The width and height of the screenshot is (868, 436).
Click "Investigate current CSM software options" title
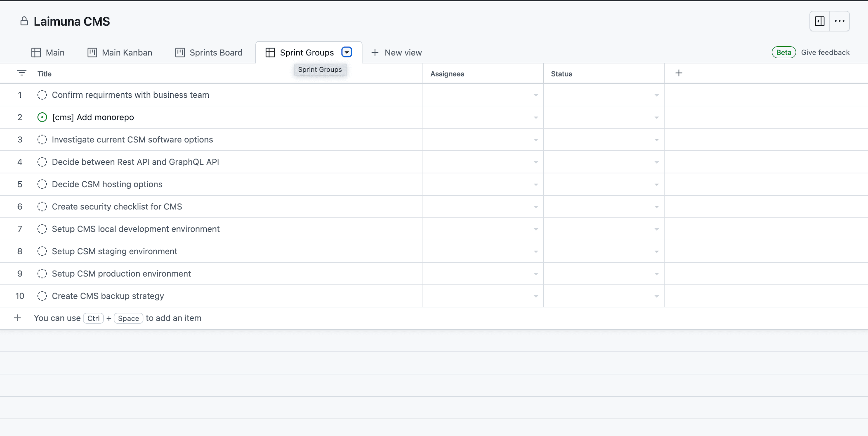point(132,139)
